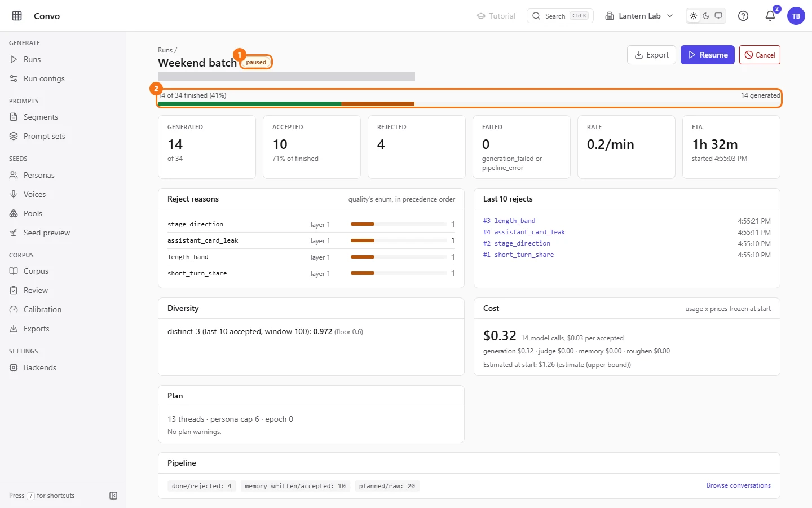This screenshot has height=508, width=812.
Task: Click the run progress bar
Action: coord(469,104)
